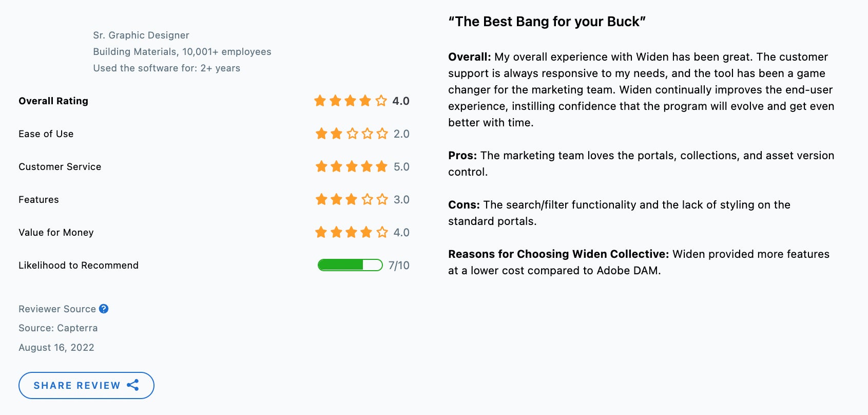Click the share icon inside Share Review

tap(133, 385)
